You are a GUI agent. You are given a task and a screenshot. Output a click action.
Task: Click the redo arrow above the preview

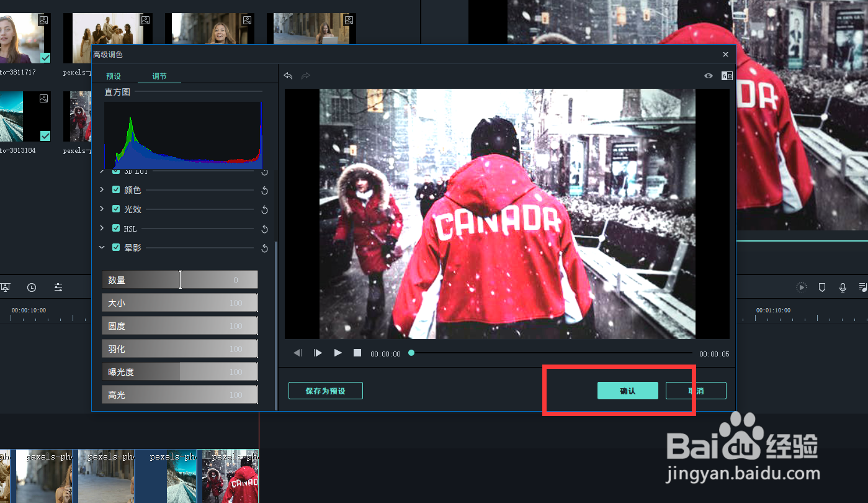point(305,76)
